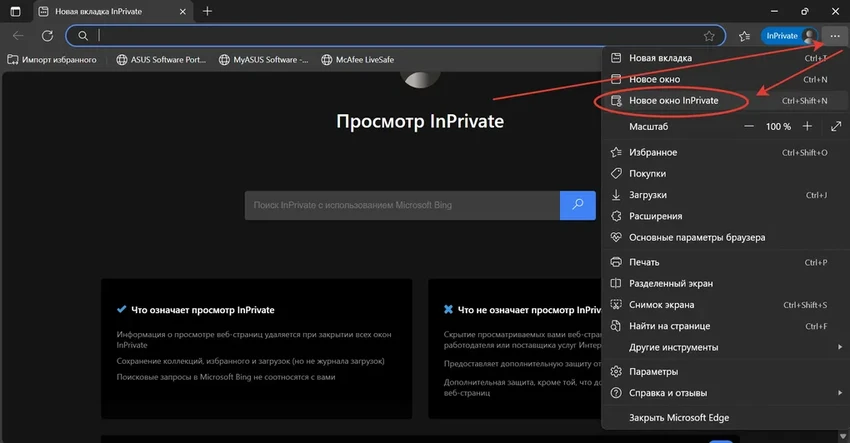The width and height of the screenshot is (850, 443).
Task: Open the Favorites toolbar icon
Action: click(x=744, y=35)
